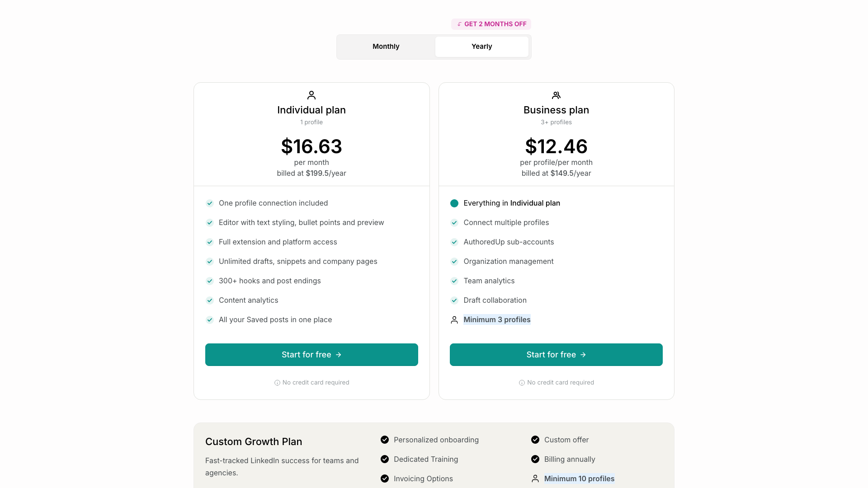
Task: Switch billing to Monthly
Action: [x=386, y=47]
